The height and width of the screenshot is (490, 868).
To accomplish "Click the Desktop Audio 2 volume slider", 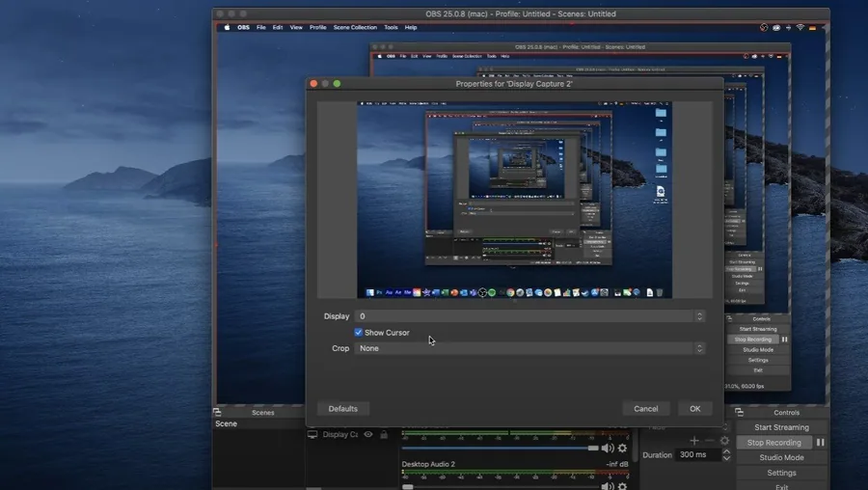I will (501, 487).
